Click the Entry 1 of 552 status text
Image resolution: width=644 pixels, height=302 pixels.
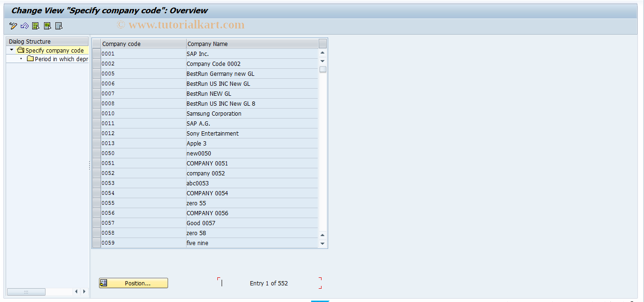click(268, 283)
